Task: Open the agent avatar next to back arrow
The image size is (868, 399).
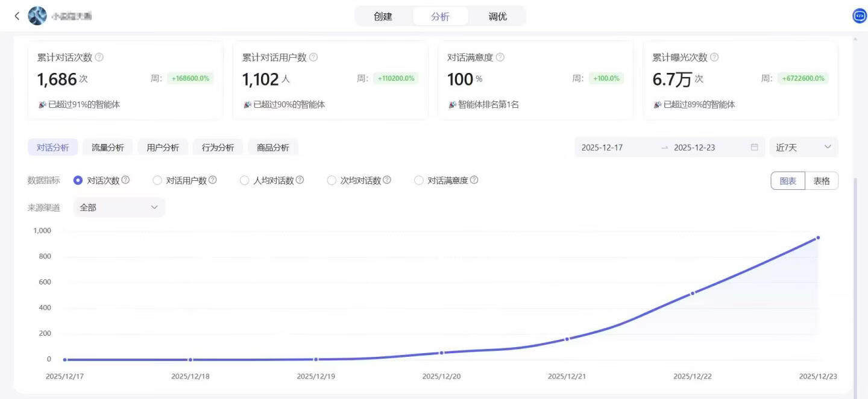Action: (x=37, y=16)
